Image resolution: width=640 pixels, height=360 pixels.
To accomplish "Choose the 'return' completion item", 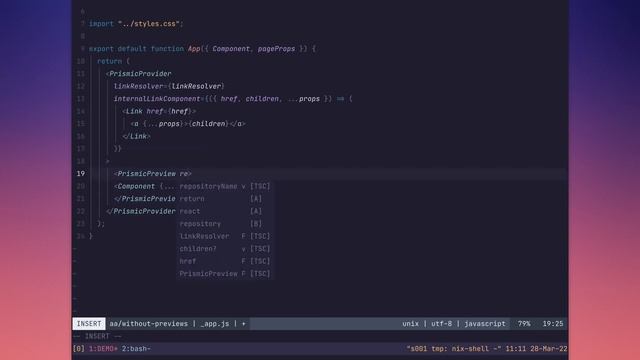I will [x=224, y=199].
